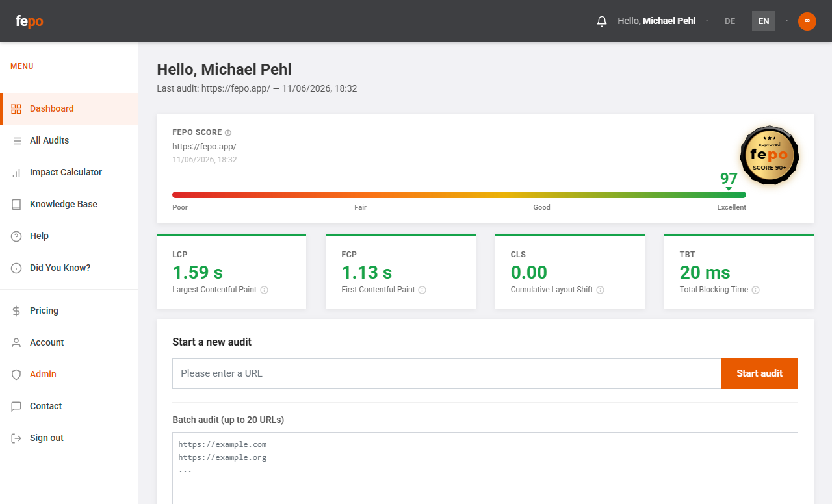Go to All Audits
Viewport: 832px width, 504px height.
pyautogui.click(x=69, y=140)
